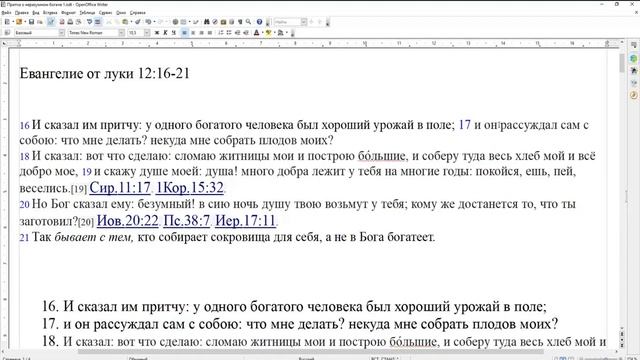Open Find and Replace with the binoculars icon

(x=207, y=22)
